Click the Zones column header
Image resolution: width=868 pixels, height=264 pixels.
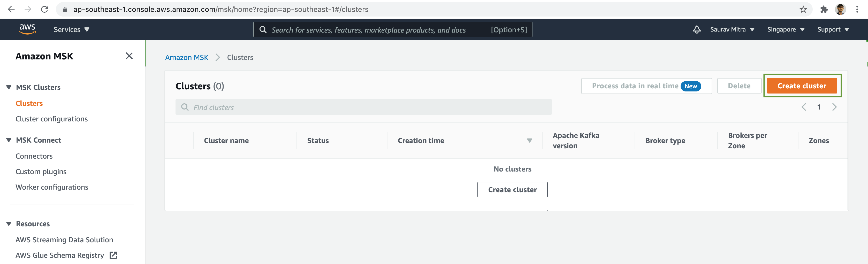pos(818,141)
